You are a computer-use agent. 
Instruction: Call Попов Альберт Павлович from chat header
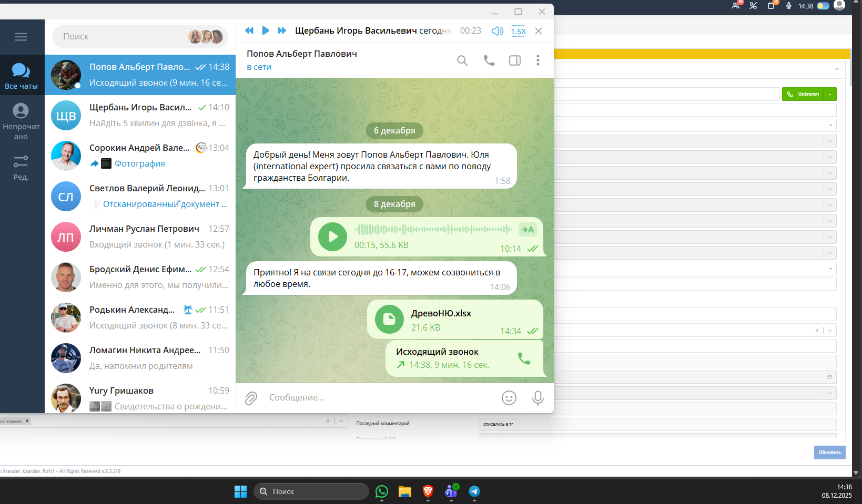point(489,60)
